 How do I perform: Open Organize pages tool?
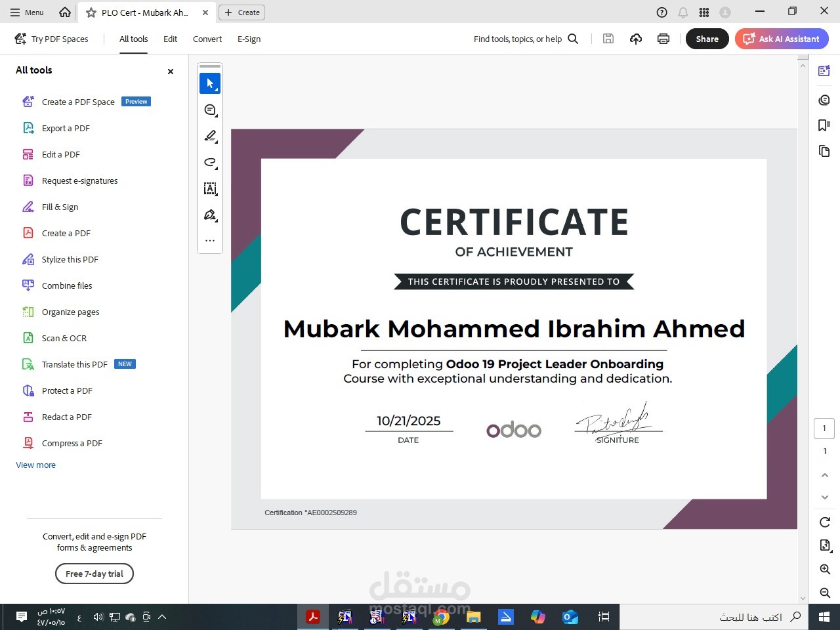[61, 312]
